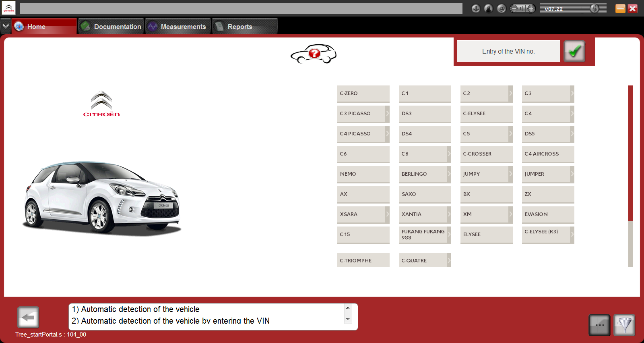The width and height of the screenshot is (644, 343).
Task: Click the Entry of the VIN no. field
Action: tap(508, 51)
